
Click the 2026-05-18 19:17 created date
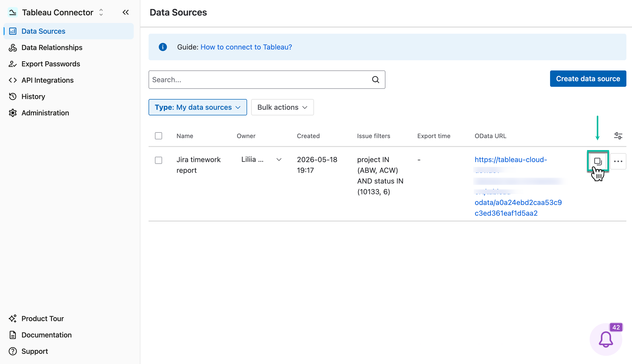coord(317,165)
